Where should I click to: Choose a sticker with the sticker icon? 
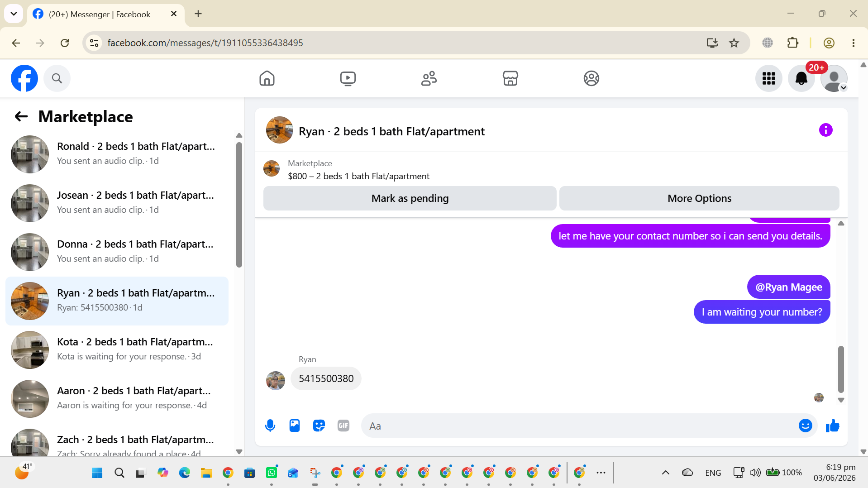click(x=319, y=426)
